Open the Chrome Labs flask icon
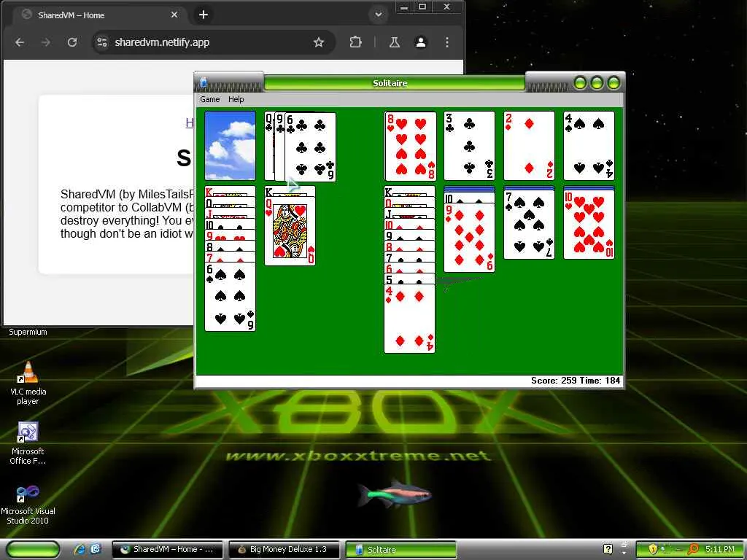Image resolution: width=747 pixels, height=560 pixels. click(395, 42)
